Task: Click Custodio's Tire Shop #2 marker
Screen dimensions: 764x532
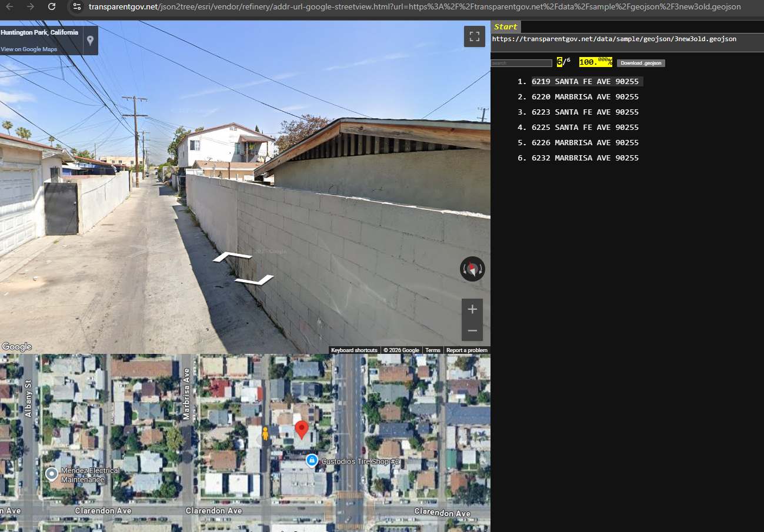Action: click(312, 460)
